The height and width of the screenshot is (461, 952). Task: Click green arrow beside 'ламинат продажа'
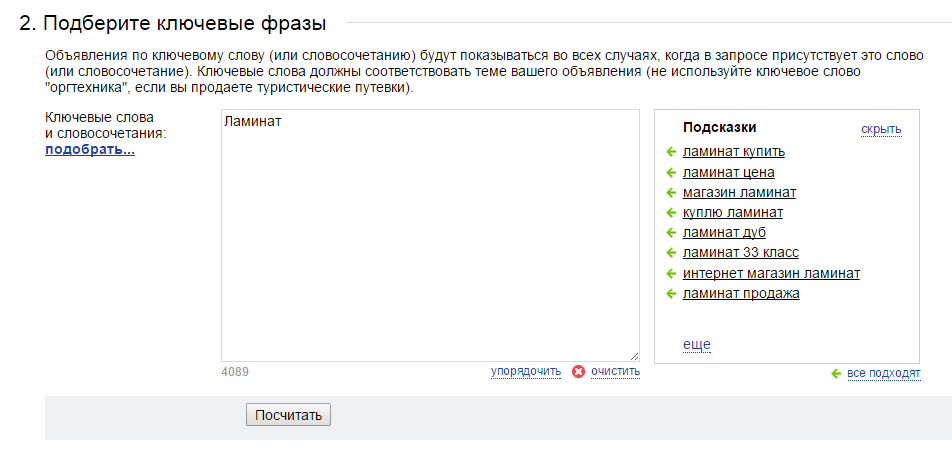(671, 294)
